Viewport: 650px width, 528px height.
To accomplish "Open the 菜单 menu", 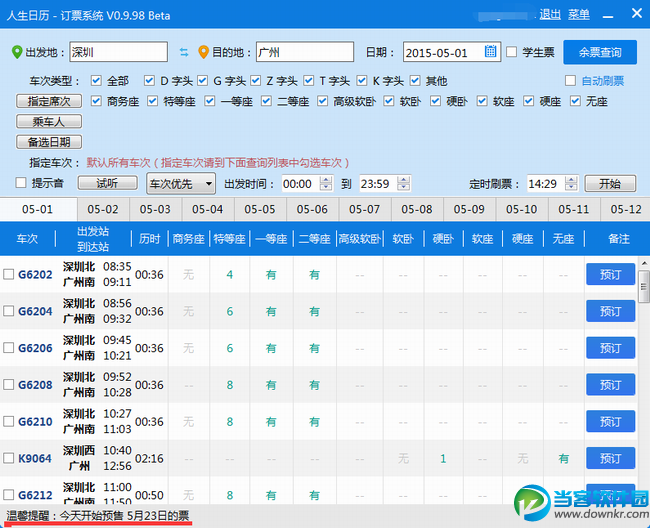I will pyautogui.click(x=579, y=14).
